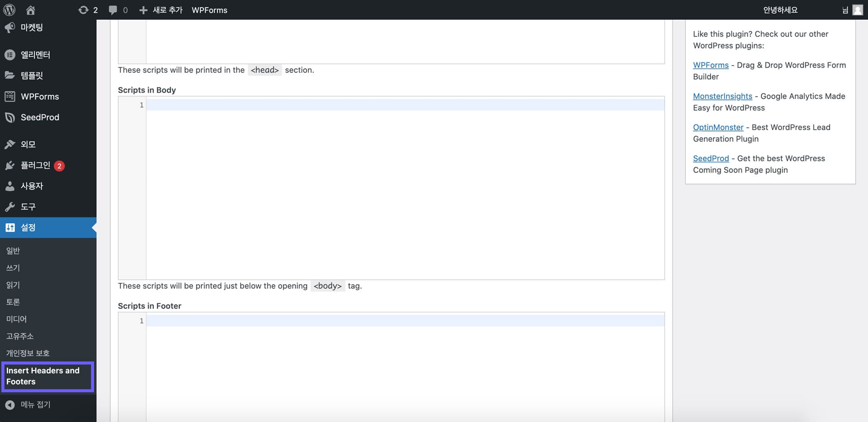The width and height of the screenshot is (868, 422).
Task: Click the <head> code tag text
Action: 265,70
